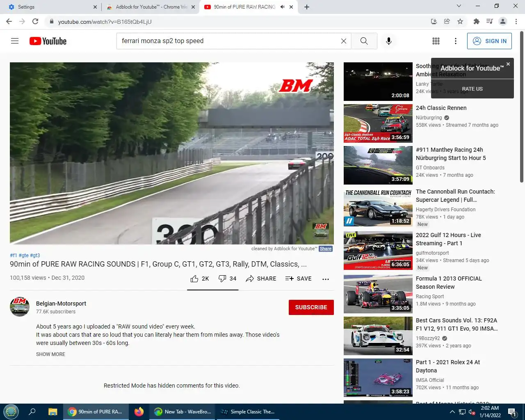This screenshot has width=525, height=420.
Task: Click the #gt3 hashtag
Action: pyautogui.click(x=35, y=255)
